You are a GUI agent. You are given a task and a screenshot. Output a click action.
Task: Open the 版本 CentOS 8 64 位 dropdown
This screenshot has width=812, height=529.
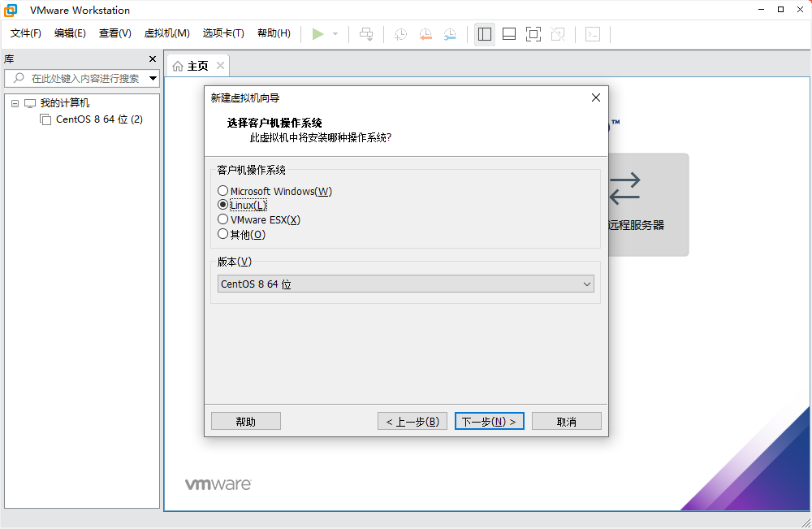[x=405, y=284]
